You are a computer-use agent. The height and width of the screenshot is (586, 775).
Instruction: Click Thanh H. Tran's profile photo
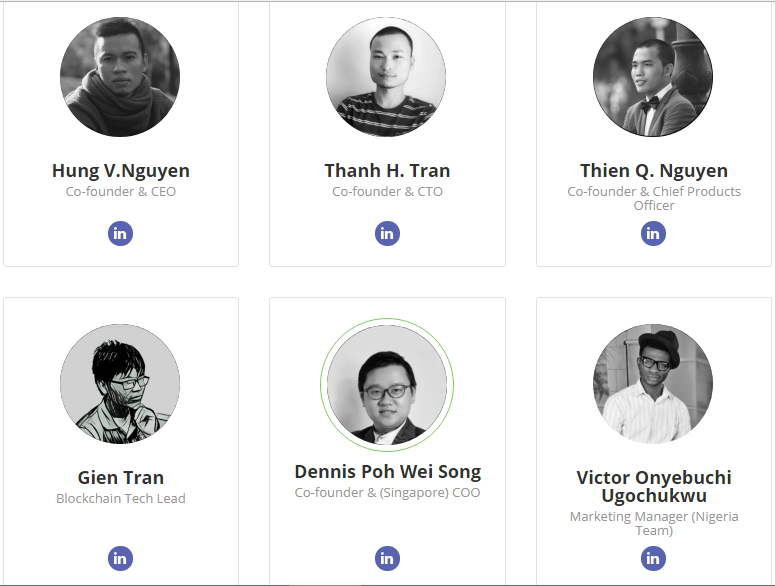click(x=386, y=77)
